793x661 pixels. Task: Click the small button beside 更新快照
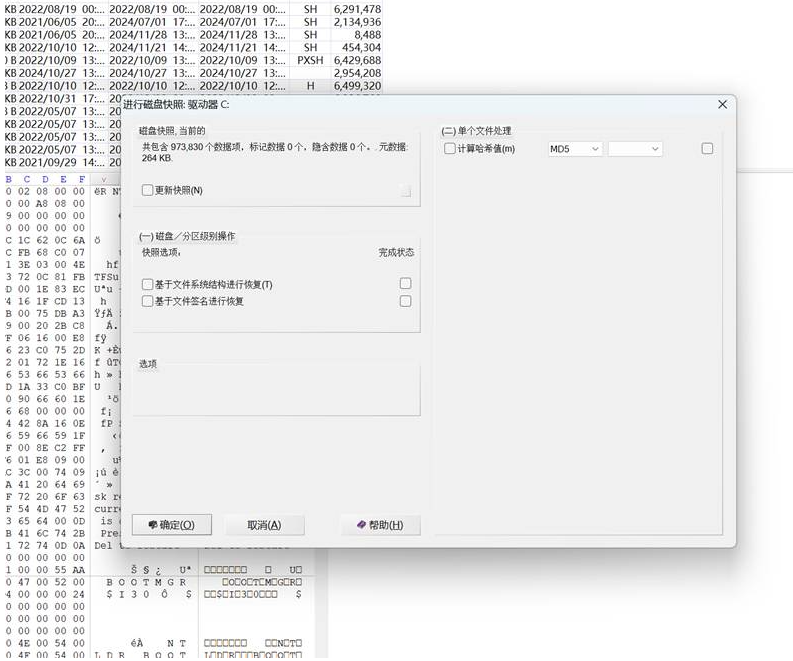coord(406,191)
